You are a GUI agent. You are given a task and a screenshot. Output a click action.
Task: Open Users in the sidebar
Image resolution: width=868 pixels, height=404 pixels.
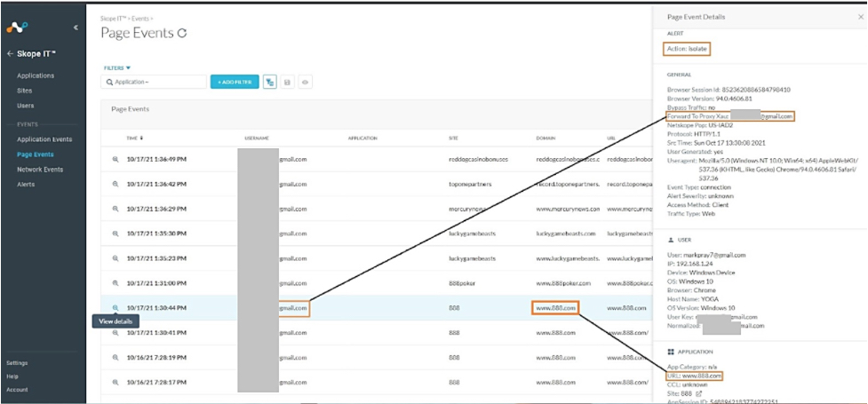tap(26, 106)
